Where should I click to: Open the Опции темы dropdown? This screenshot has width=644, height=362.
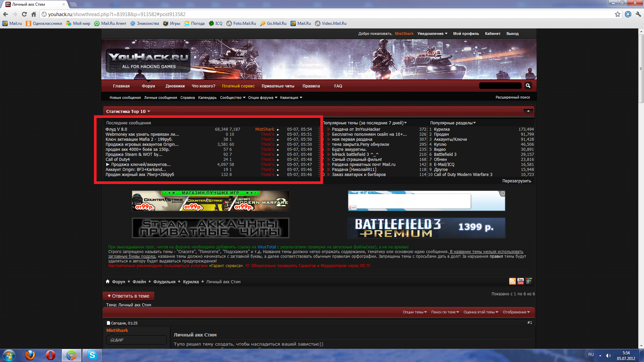(415, 312)
